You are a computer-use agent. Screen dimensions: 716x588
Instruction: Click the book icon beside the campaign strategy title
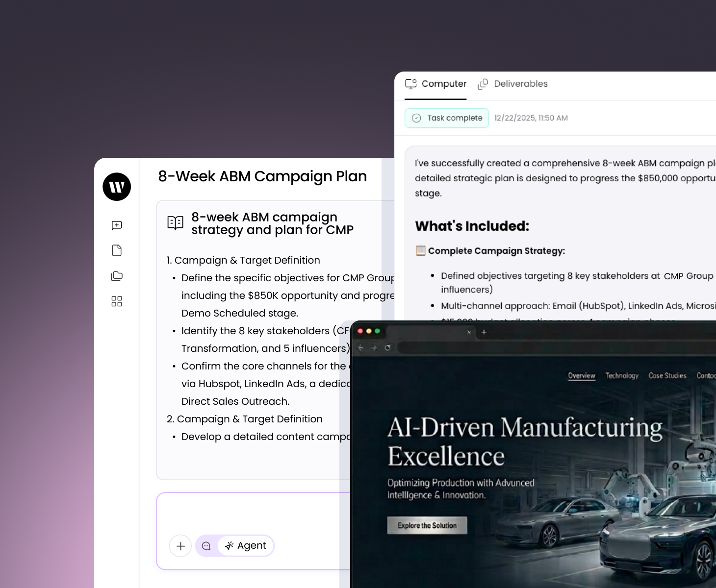coord(175,223)
